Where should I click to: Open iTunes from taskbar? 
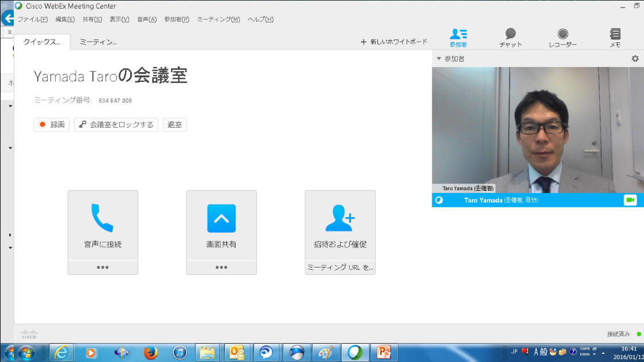coord(179,353)
